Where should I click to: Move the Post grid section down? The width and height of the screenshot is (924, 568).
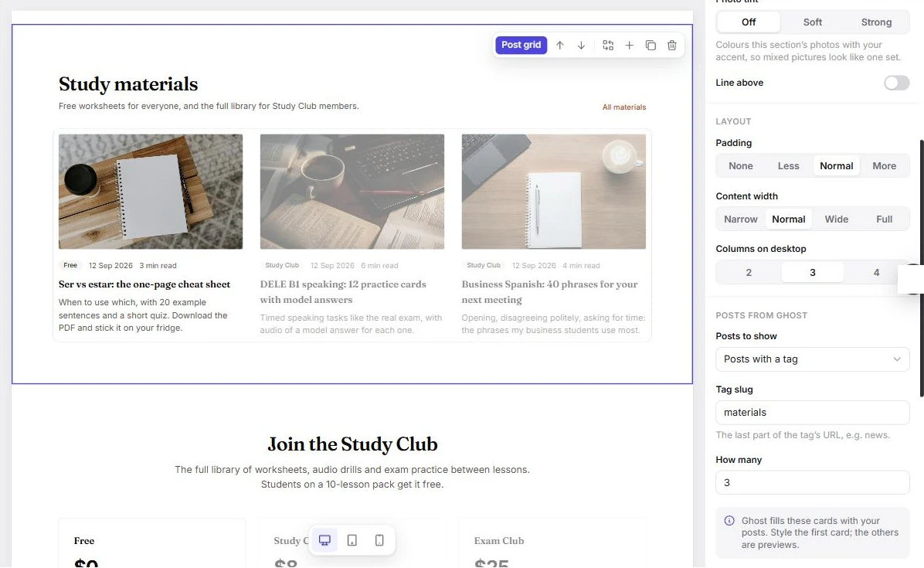pos(581,46)
